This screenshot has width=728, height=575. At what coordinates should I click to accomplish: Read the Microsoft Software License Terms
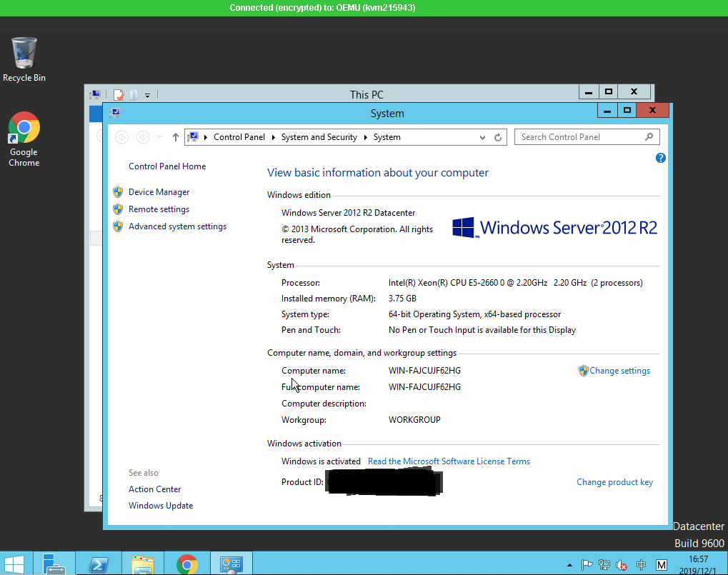449,461
